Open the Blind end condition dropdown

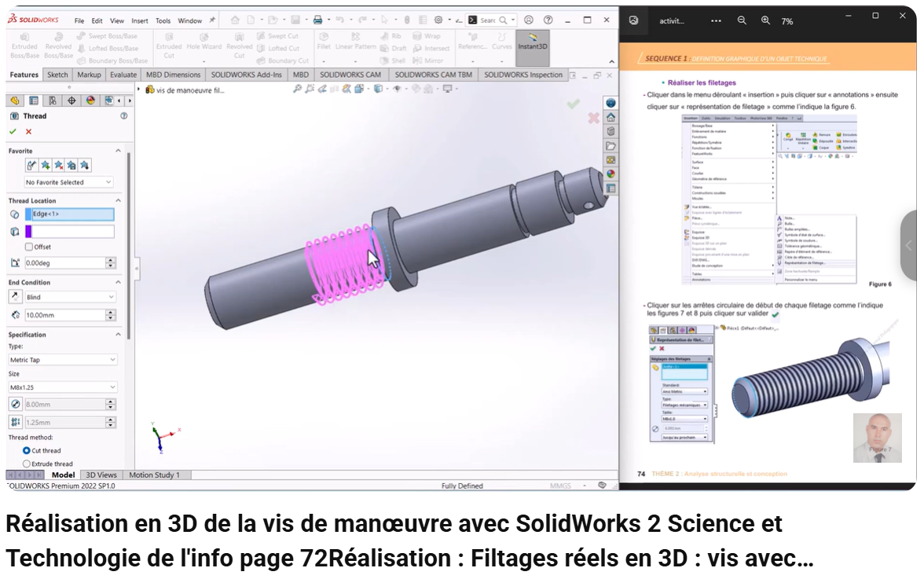[70, 297]
